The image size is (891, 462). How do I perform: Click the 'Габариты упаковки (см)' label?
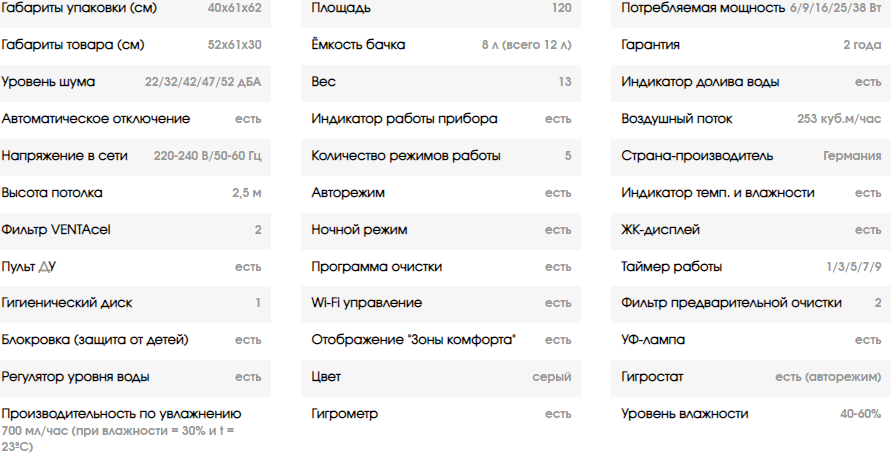click(79, 8)
